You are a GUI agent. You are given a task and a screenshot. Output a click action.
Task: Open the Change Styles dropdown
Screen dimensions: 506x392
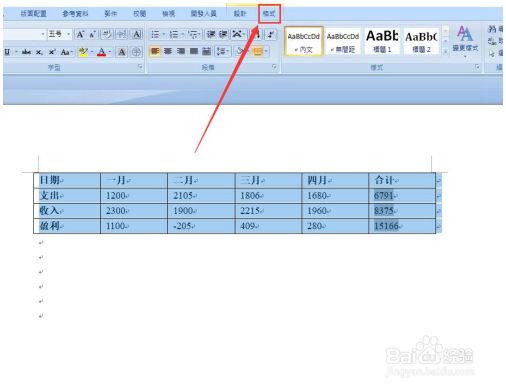(465, 41)
